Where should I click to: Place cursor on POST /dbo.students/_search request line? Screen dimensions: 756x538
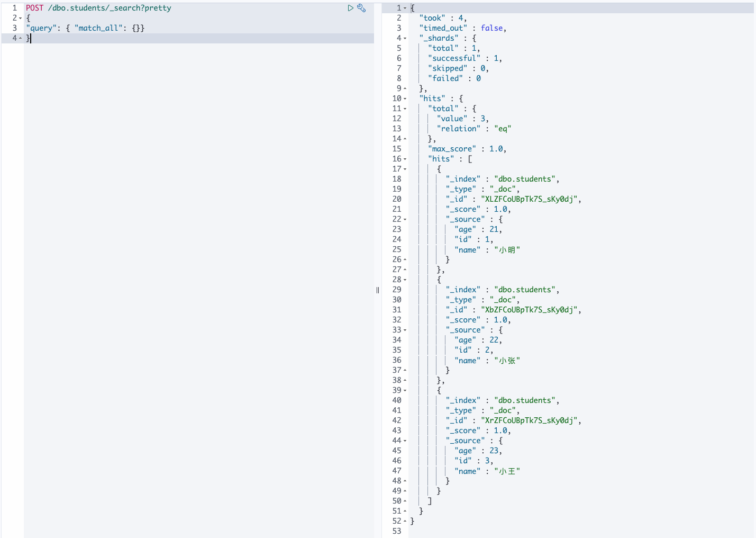point(98,8)
